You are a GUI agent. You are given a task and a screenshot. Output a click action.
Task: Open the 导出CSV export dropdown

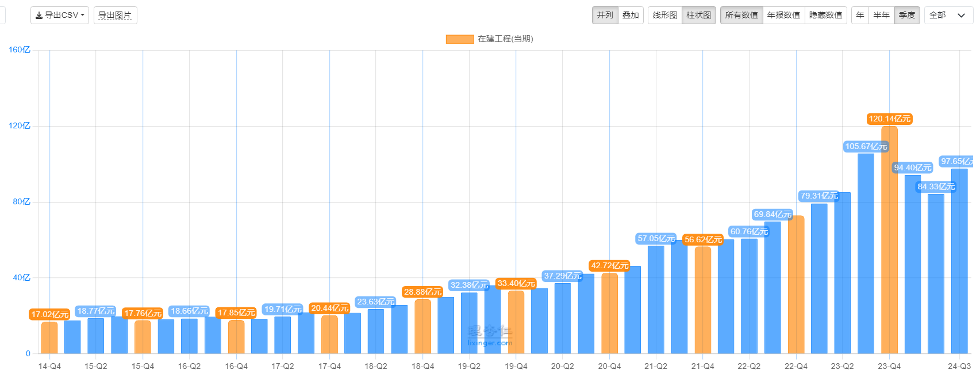(x=60, y=15)
